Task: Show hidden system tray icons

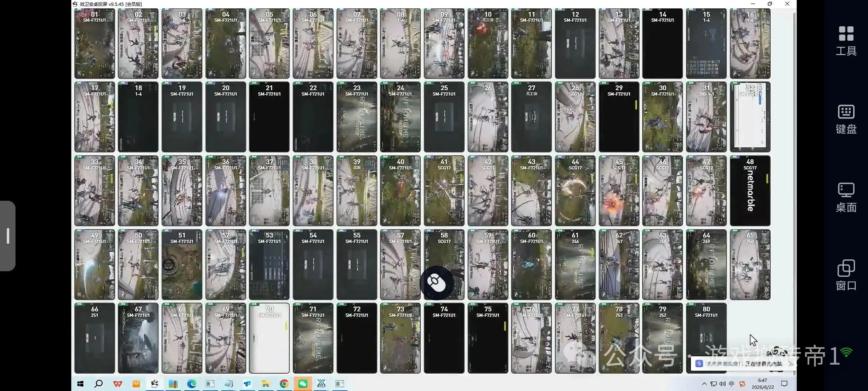Action: (704, 384)
